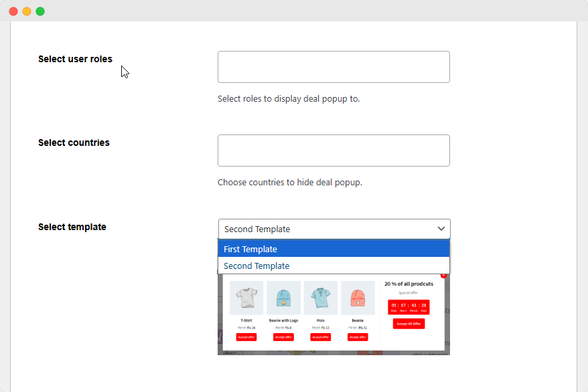The height and width of the screenshot is (392, 588).
Task: Collapse the Select template dropdown
Action: 334,229
